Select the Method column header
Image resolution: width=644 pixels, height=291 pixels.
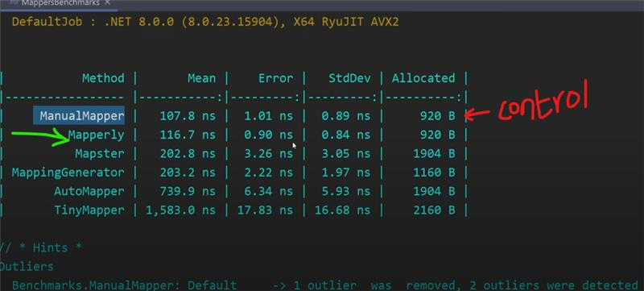[x=103, y=78]
